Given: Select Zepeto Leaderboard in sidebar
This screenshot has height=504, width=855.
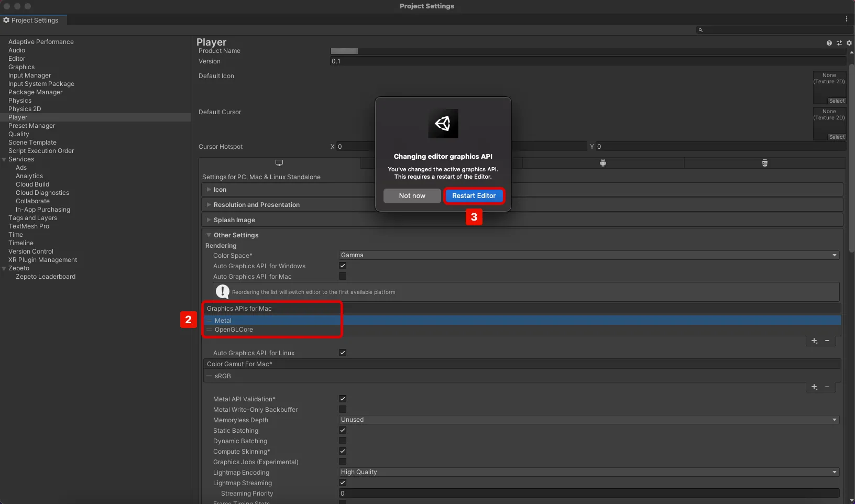Looking at the screenshot, I should tap(46, 277).
